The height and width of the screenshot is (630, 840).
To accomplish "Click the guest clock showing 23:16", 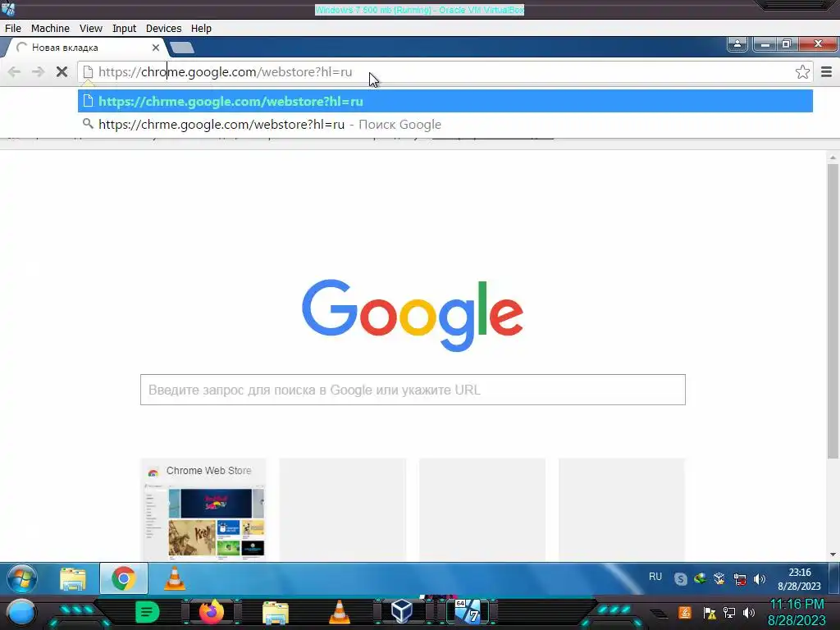I will pos(799,579).
